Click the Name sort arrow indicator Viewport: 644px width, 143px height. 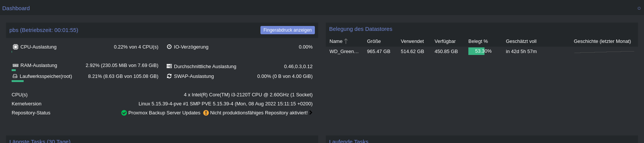point(346,41)
